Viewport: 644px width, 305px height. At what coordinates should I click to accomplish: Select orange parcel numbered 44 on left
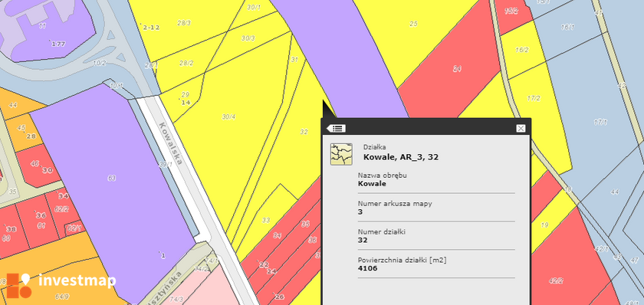(x=13, y=105)
